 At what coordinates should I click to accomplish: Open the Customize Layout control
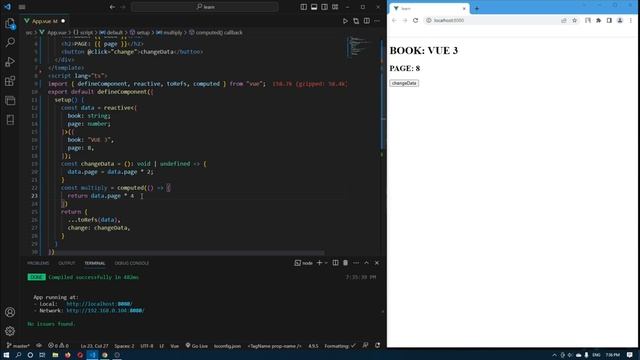[335, 7]
